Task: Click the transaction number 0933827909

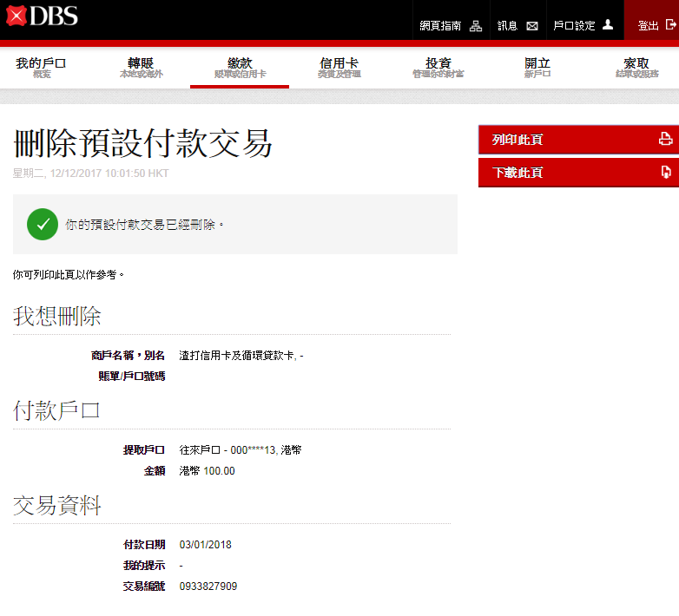Action: 208,587
